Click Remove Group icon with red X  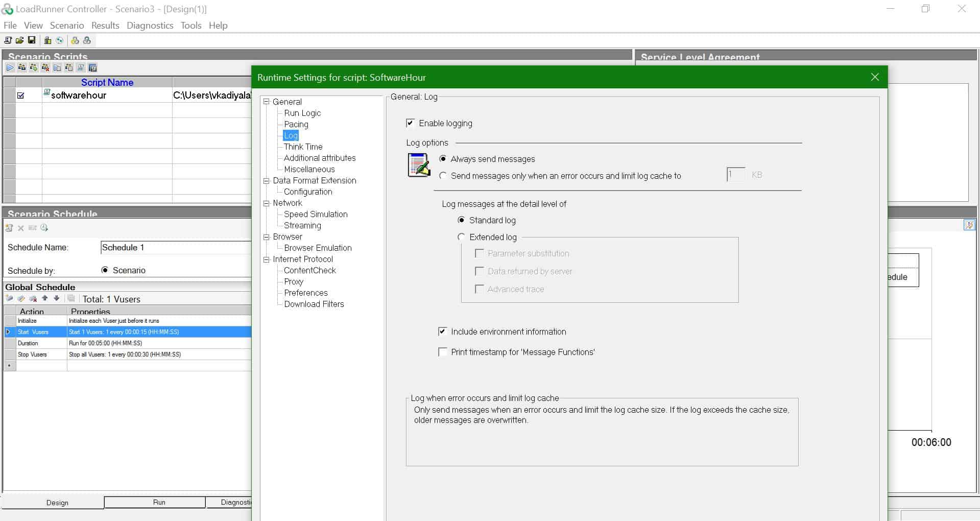tap(45, 67)
